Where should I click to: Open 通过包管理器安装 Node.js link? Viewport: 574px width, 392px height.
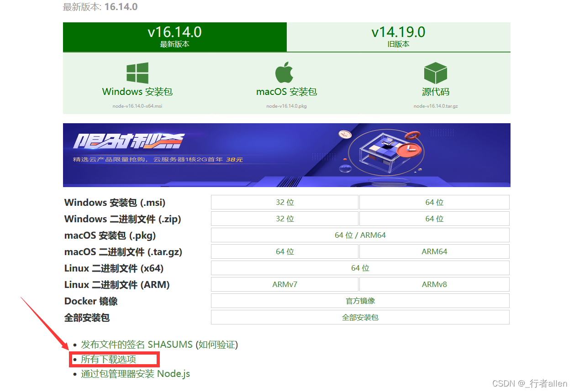135,374
